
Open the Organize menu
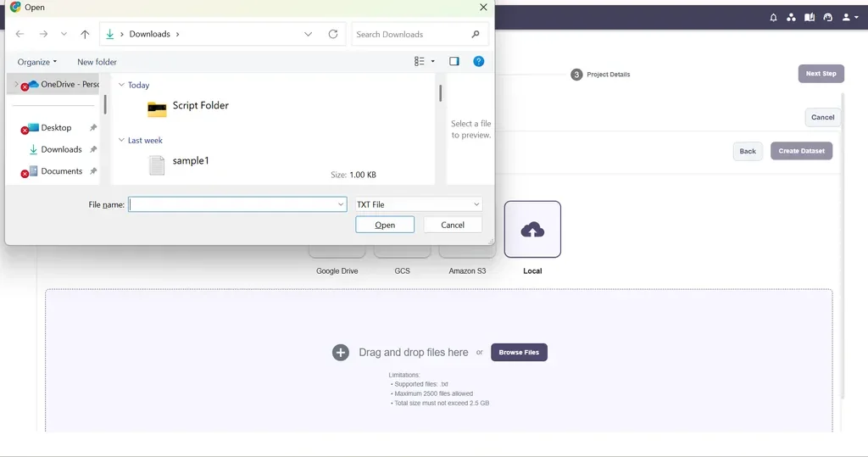tap(37, 62)
